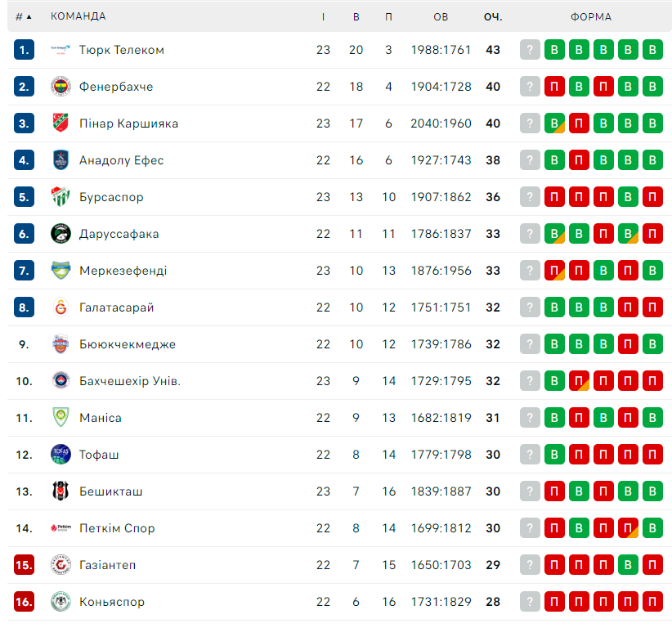Open the Бахчешехір Унів. team page
672x628 pixels.
[x=130, y=381]
